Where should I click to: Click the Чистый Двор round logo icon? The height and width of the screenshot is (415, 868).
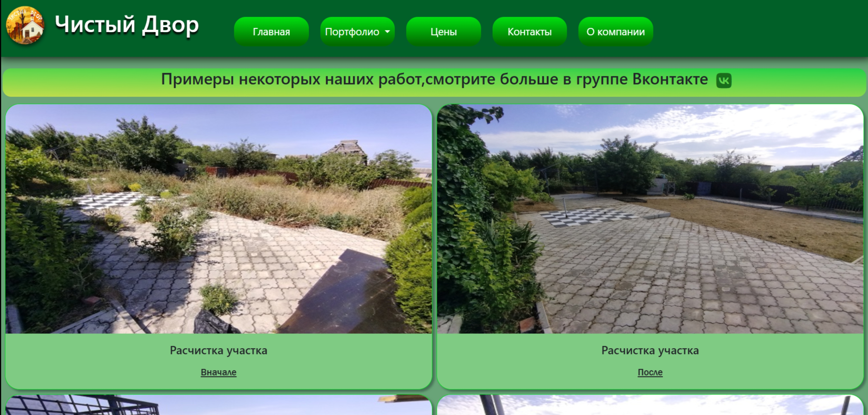coord(25,26)
